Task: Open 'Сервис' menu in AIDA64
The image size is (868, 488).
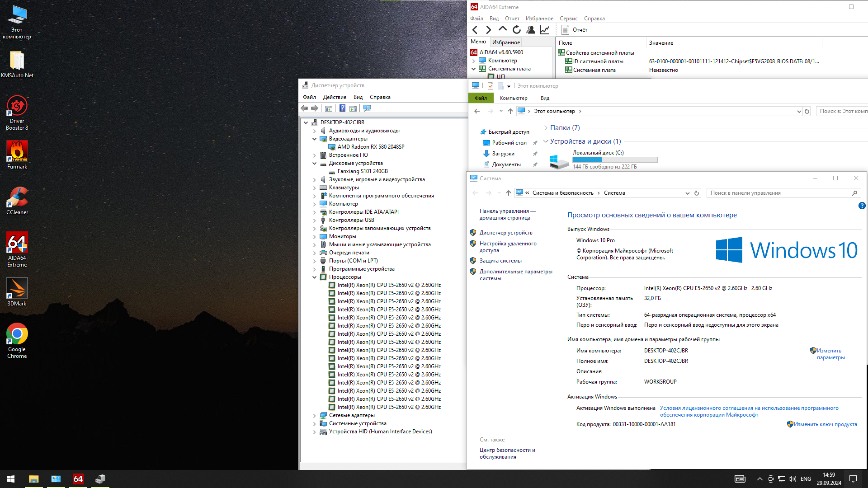Action: click(568, 19)
